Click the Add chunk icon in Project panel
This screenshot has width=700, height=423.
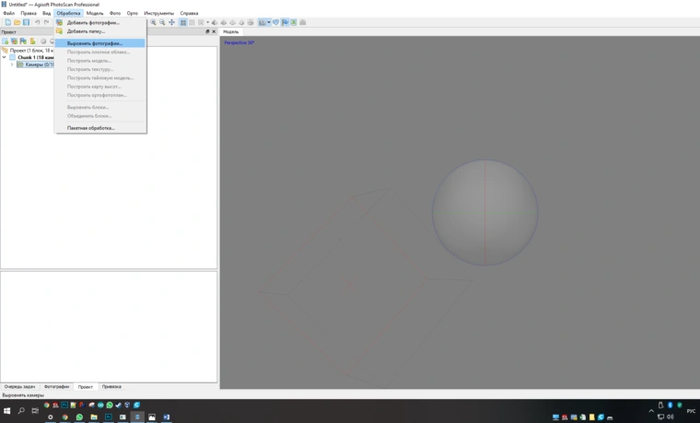tap(6, 41)
